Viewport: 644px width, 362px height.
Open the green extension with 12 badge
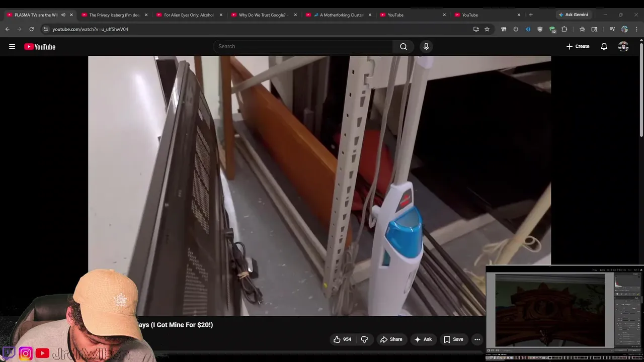tap(552, 30)
